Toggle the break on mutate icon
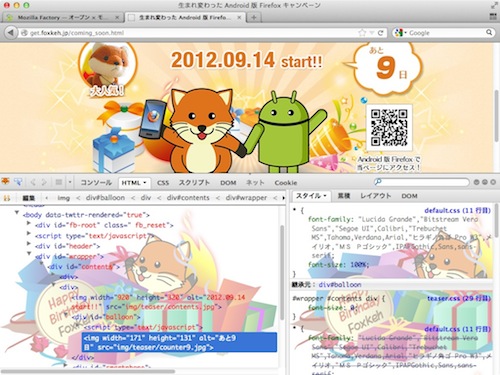Screen dimensions: 500x375 (x=6, y=198)
